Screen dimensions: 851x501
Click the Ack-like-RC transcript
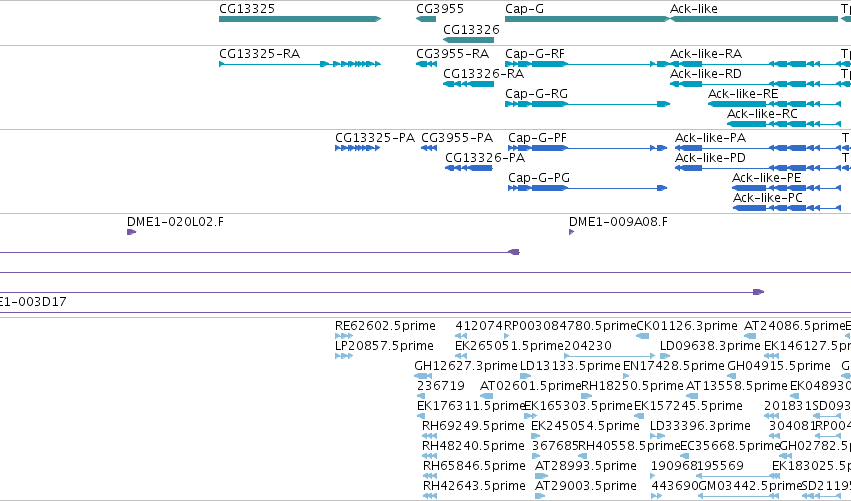pos(784,124)
